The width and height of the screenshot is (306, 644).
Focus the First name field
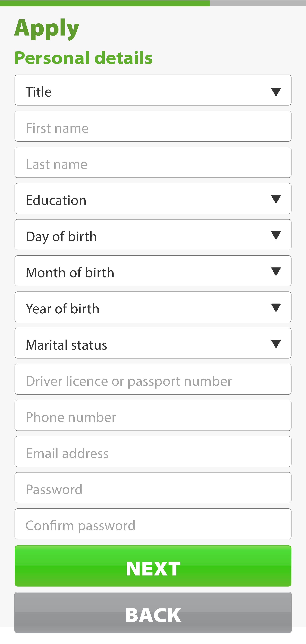[153, 126]
